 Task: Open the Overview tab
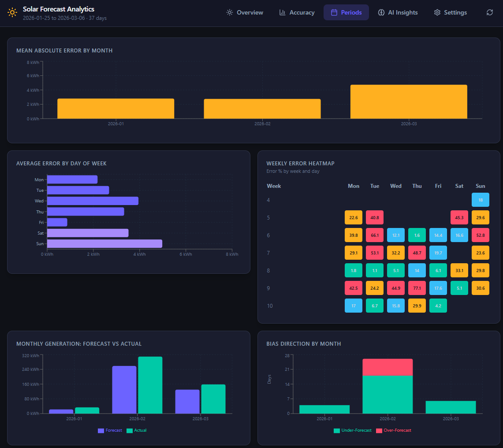(x=245, y=12)
